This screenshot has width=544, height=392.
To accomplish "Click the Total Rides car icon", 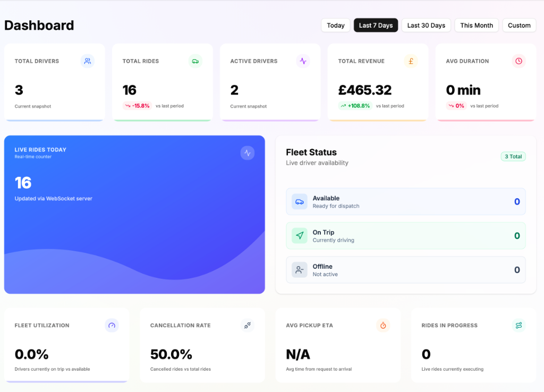I will 195,61.
